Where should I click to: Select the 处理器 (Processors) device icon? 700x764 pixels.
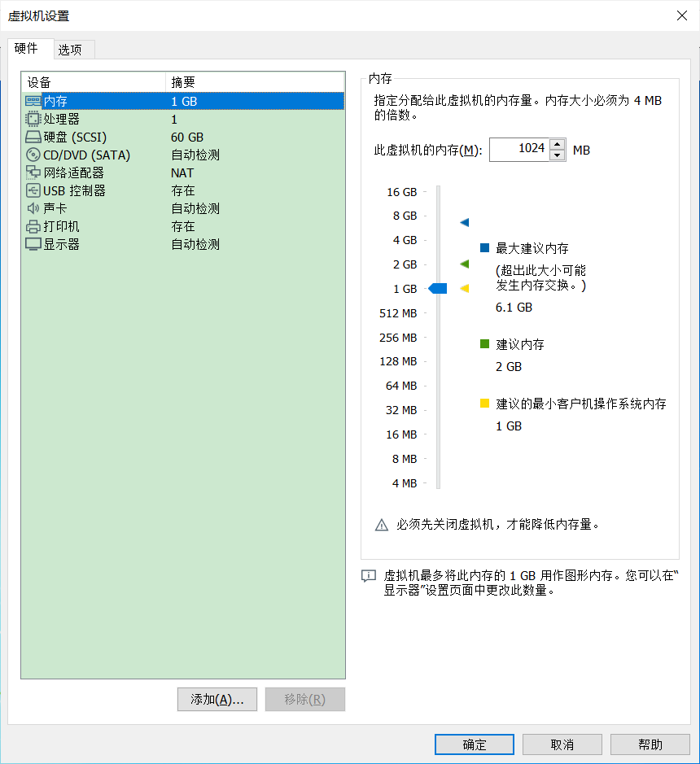33,119
